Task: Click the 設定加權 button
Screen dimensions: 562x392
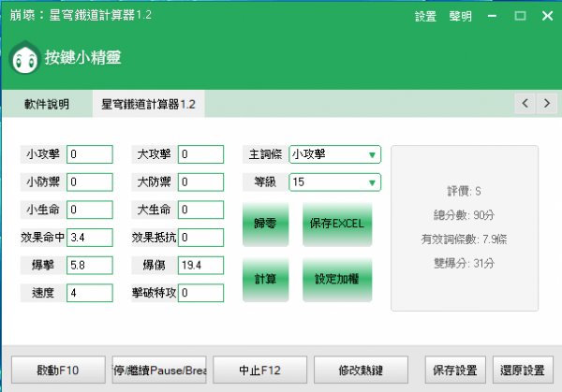Action: click(337, 279)
